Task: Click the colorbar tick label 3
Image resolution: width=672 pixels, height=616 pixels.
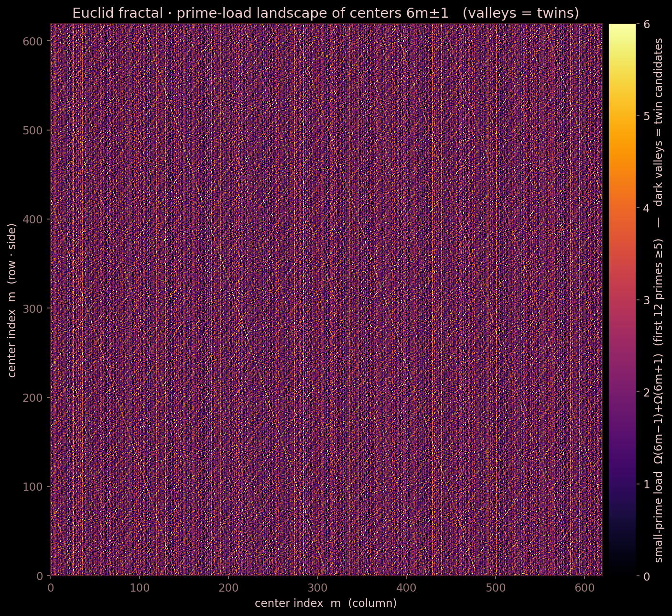Action: click(x=646, y=300)
